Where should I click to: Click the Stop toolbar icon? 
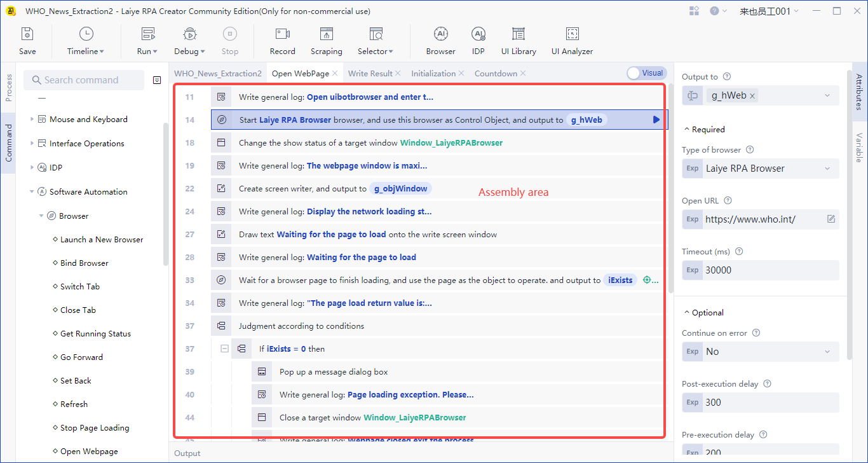(230, 34)
